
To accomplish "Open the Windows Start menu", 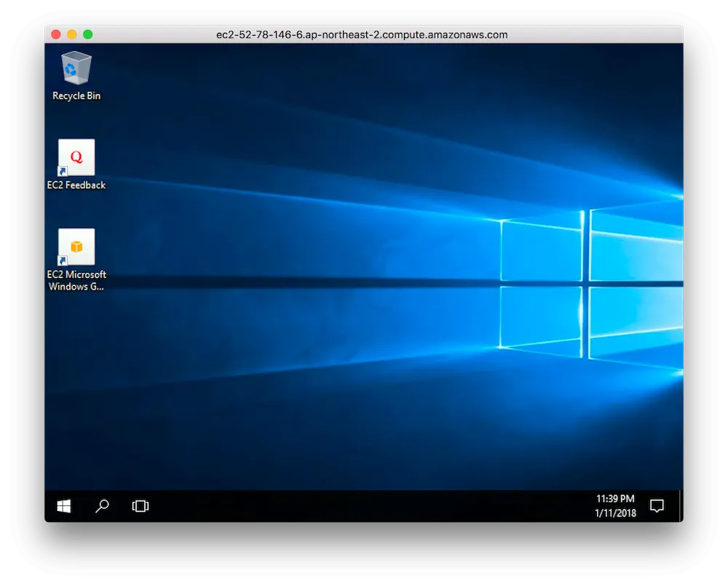I will point(63,506).
